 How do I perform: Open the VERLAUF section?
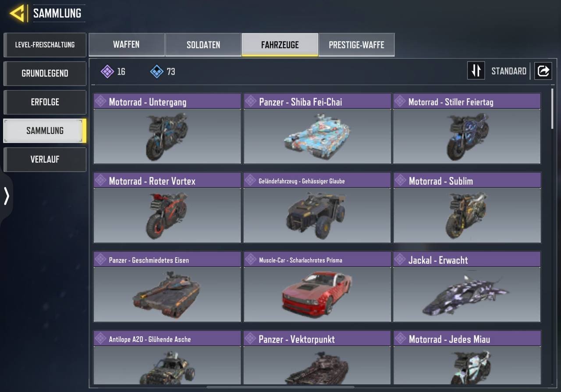(45, 159)
